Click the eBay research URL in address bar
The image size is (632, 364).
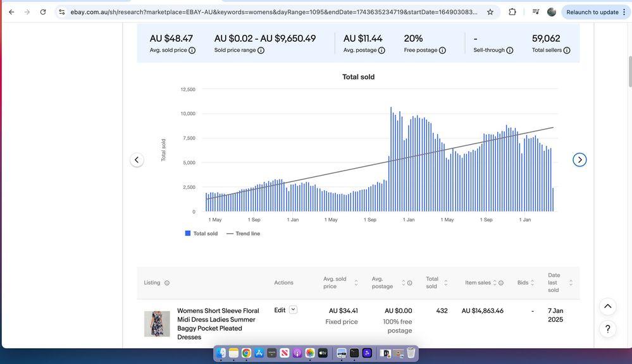pyautogui.click(x=274, y=12)
